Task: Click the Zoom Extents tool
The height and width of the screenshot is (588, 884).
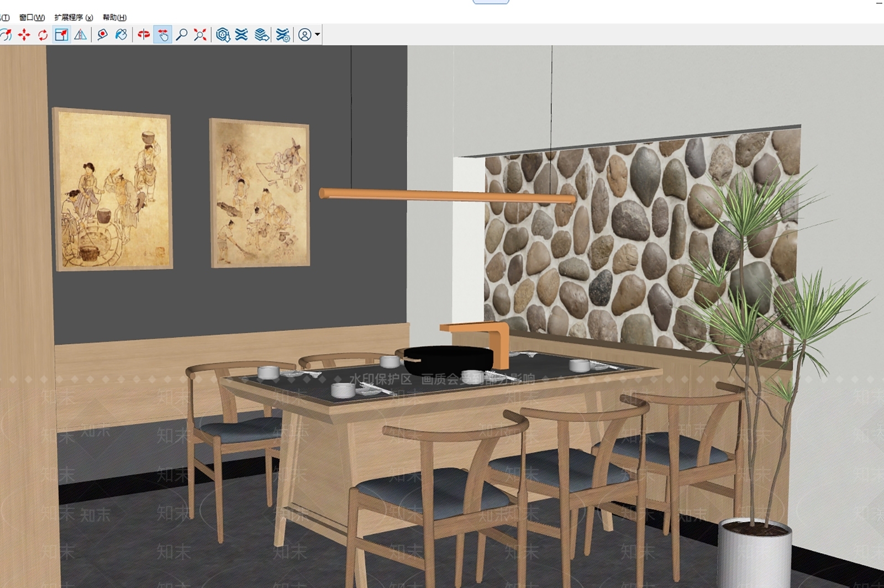Action: tap(200, 35)
